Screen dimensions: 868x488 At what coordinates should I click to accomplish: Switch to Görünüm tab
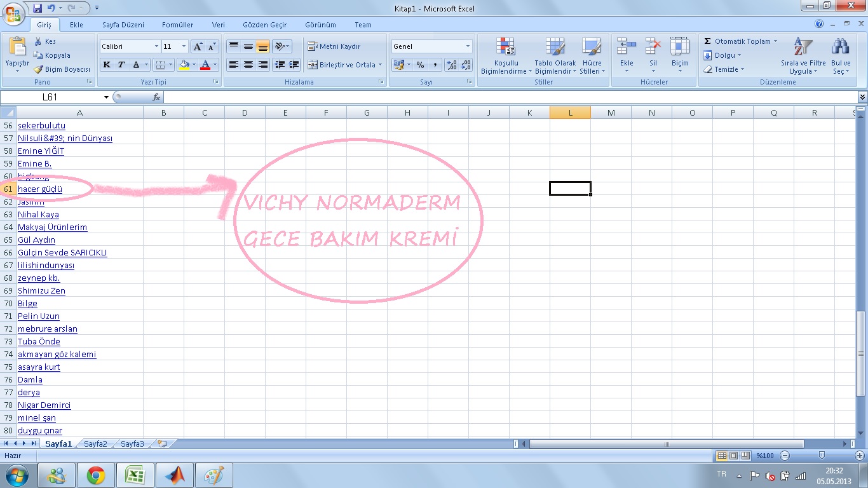pyautogui.click(x=320, y=25)
